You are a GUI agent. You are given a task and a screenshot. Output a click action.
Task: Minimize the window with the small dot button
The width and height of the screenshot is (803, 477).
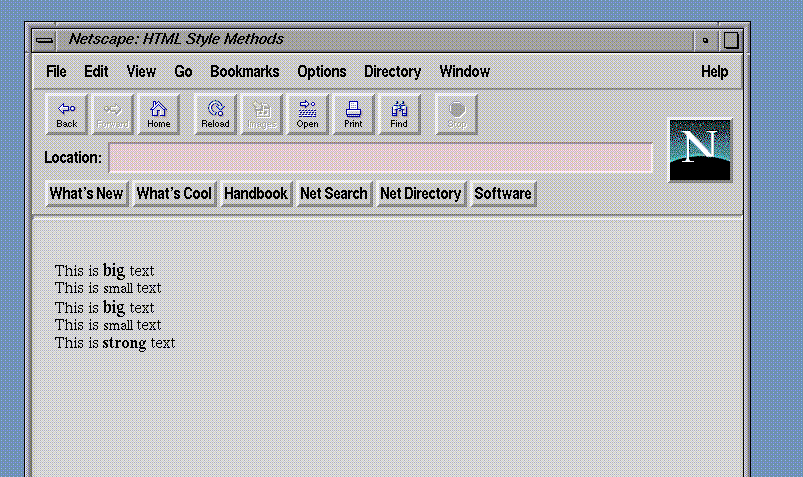click(706, 40)
